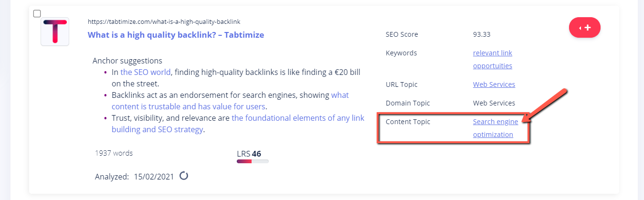This screenshot has width=644, height=200.
Task: Open the 'opportuities' keyword link
Action: [493, 66]
